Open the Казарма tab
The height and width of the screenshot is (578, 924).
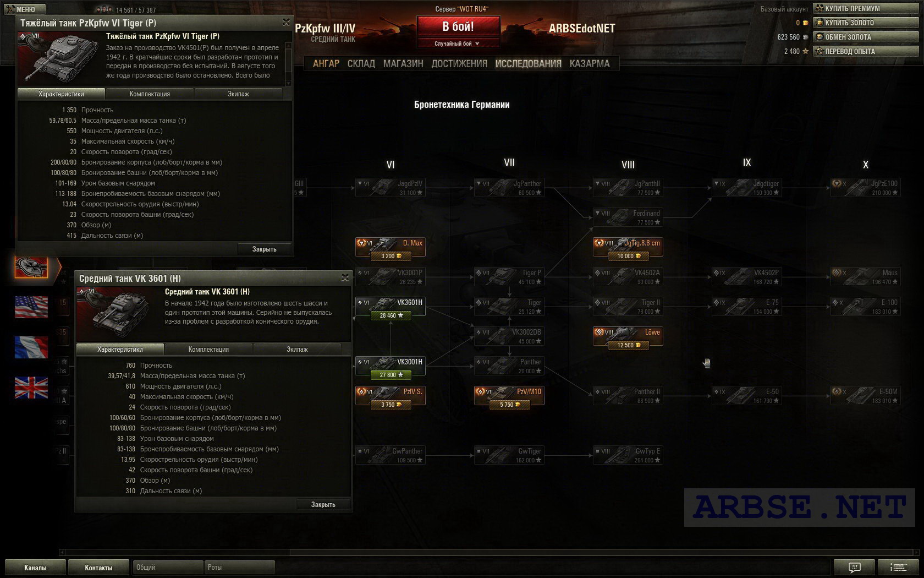(590, 63)
